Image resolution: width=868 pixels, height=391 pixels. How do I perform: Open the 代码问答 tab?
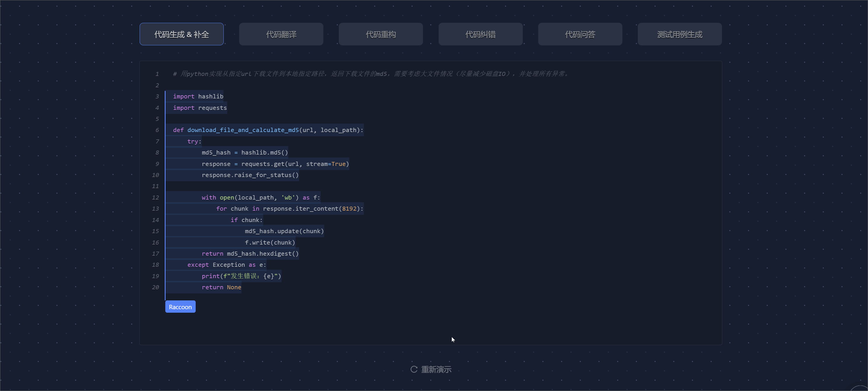click(x=580, y=34)
